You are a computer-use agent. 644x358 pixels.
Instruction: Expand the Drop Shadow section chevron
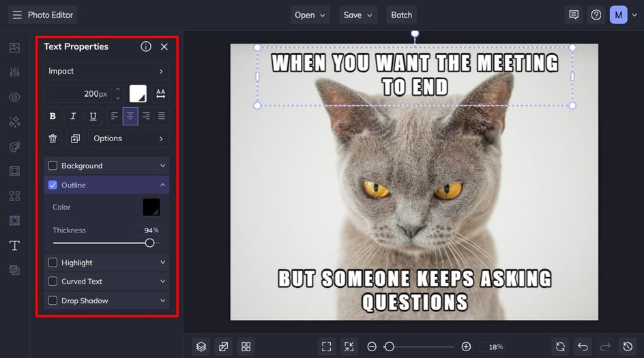(162, 301)
